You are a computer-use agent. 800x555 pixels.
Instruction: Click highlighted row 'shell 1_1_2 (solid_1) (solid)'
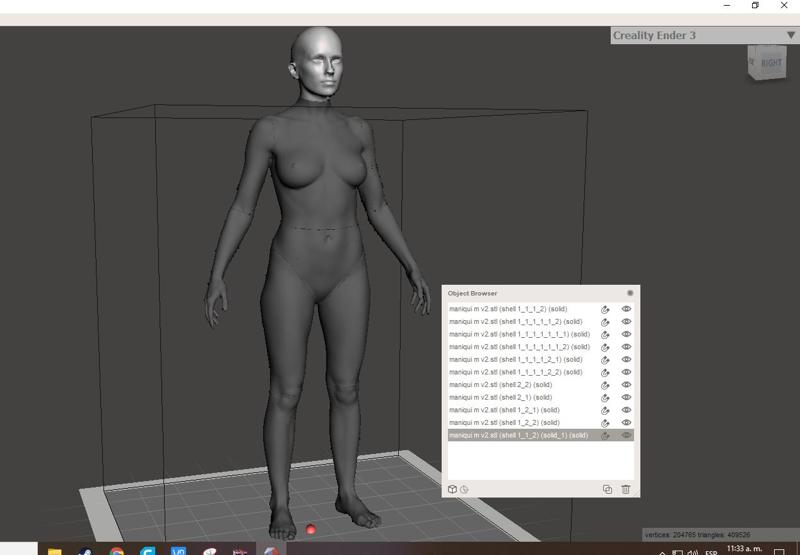(x=541, y=435)
